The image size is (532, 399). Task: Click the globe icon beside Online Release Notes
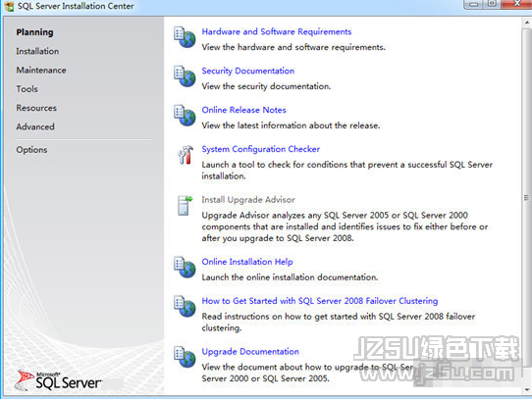185,116
